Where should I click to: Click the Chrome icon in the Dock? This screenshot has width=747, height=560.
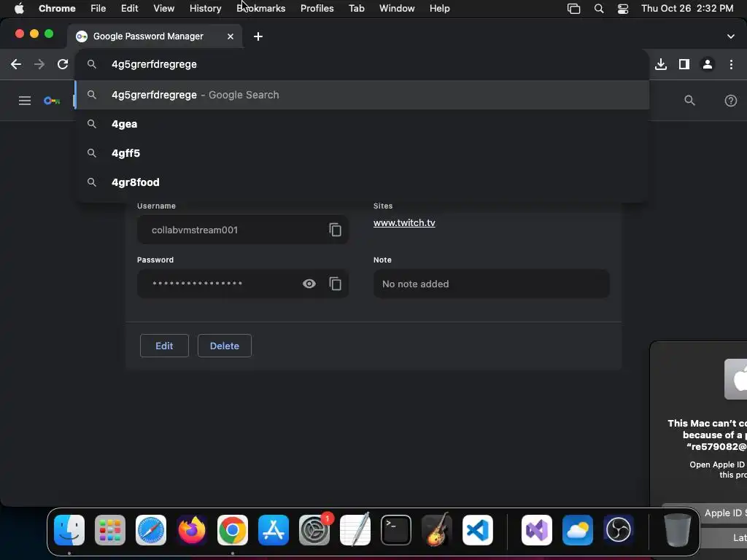coord(233,529)
